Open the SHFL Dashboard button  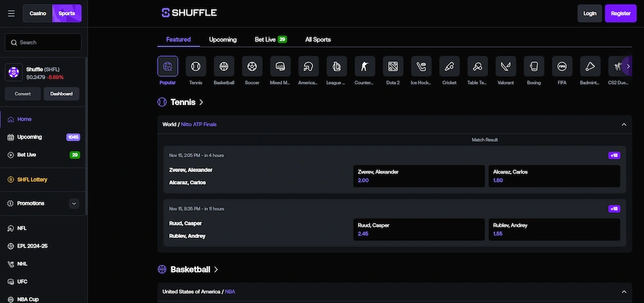click(x=62, y=93)
